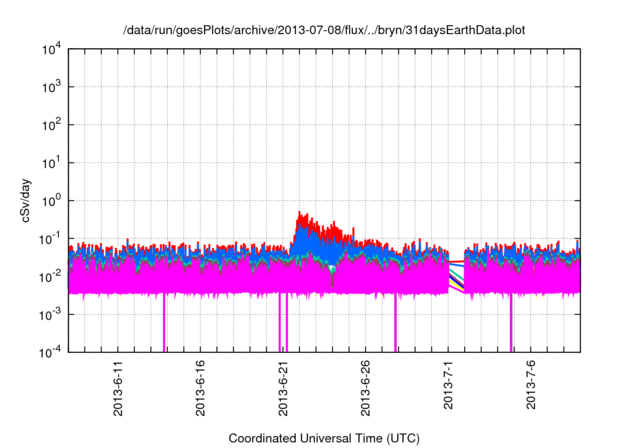Viewport: 640px width, 448px height.
Task: Click the 2013-6-16 date label
Action: (200, 388)
